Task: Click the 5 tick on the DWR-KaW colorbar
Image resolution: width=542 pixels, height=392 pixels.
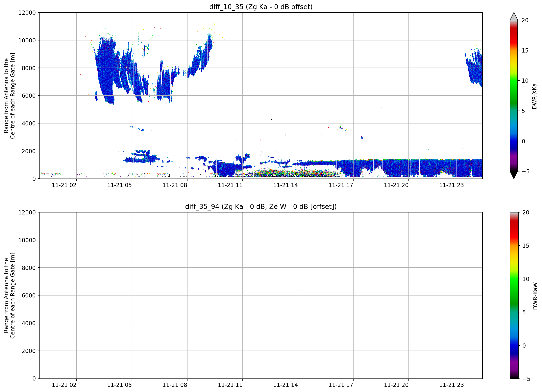Action: [x=524, y=312]
